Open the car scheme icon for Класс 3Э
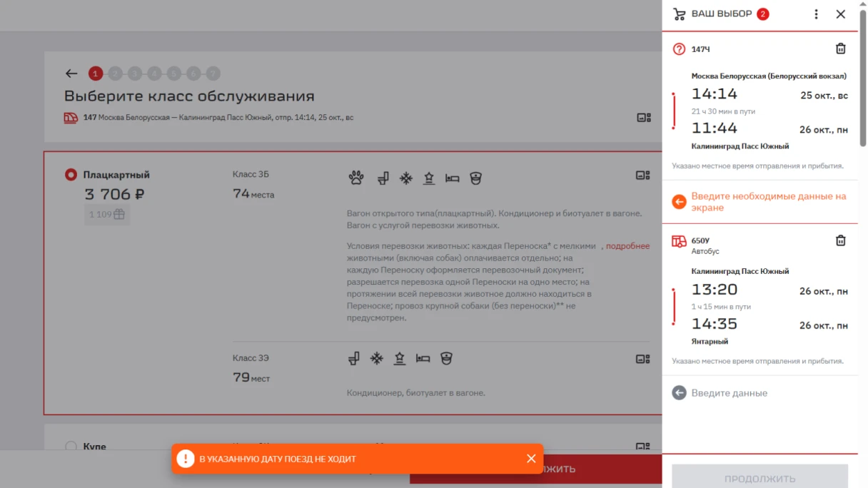Viewport: 868px width, 488px height. coord(643,359)
